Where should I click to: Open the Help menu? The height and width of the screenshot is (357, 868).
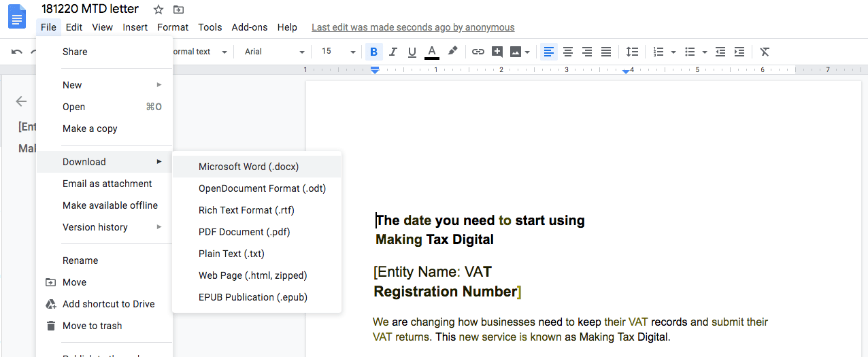(x=287, y=27)
